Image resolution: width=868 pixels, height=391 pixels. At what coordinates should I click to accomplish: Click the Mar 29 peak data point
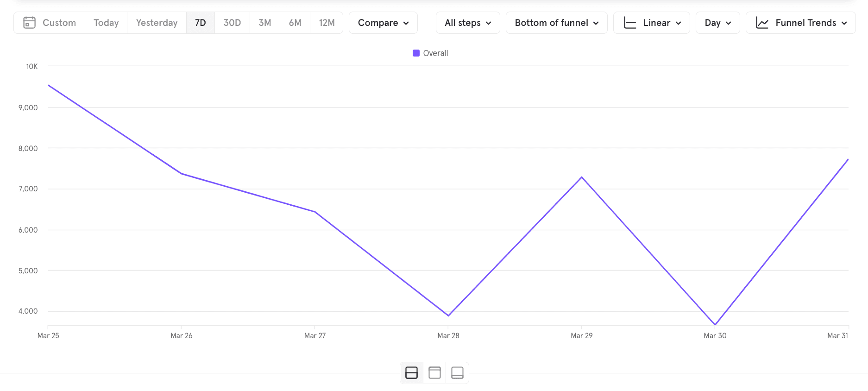[x=582, y=177]
